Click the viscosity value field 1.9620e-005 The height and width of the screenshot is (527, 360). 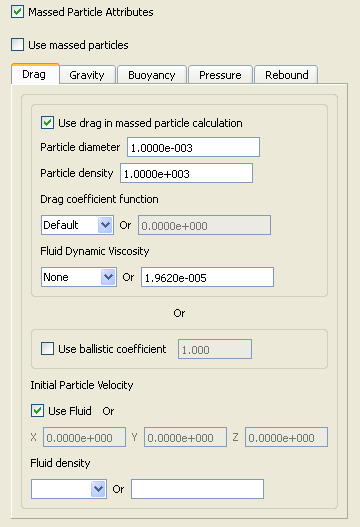click(x=207, y=277)
